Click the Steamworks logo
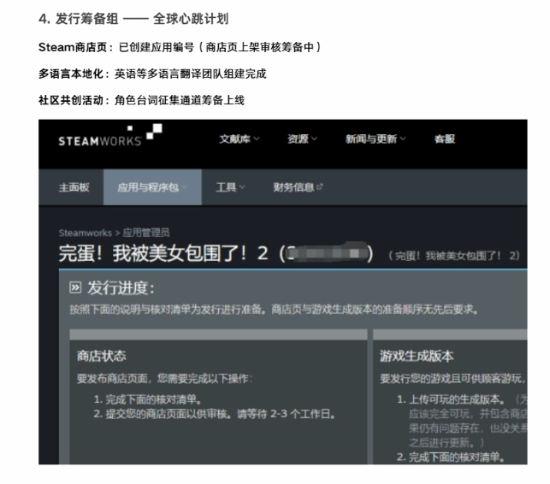The height and width of the screenshot is (484, 550). coord(110,136)
